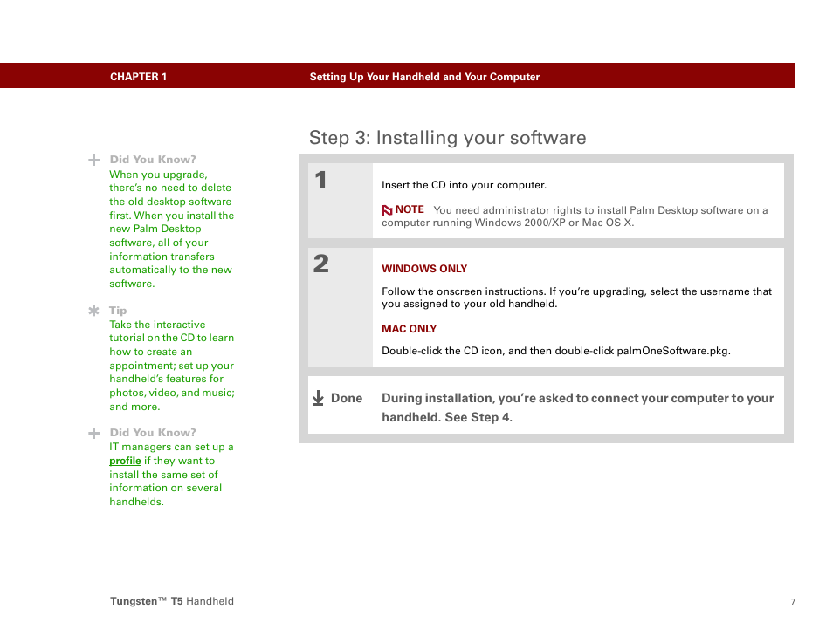Click header text 'Setting Up Your Handheld and Your Computer'

coord(424,77)
